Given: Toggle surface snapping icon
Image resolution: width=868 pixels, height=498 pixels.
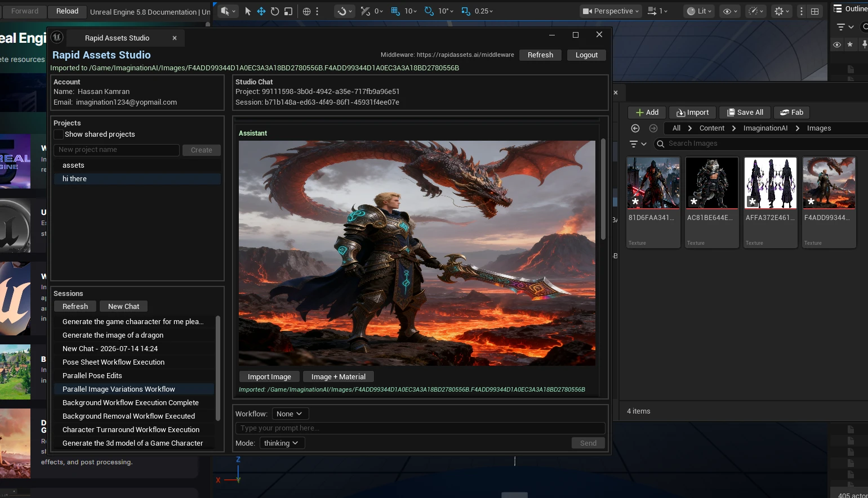Looking at the screenshot, I should pos(365,11).
